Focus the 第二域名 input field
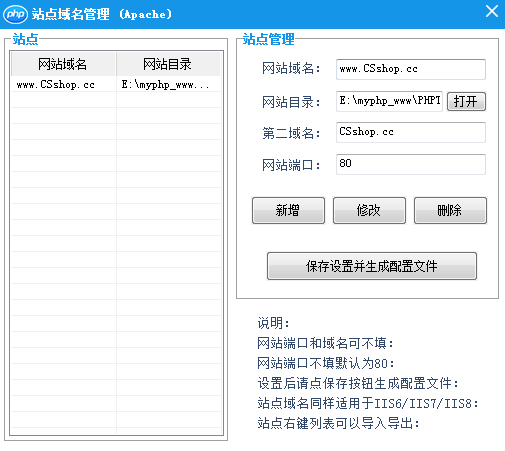Image resolution: width=505 pixels, height=451 pixels. [411, 132]
